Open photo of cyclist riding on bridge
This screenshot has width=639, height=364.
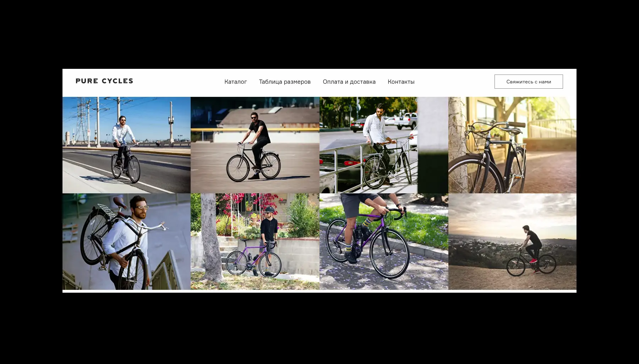tap(126, 145)
